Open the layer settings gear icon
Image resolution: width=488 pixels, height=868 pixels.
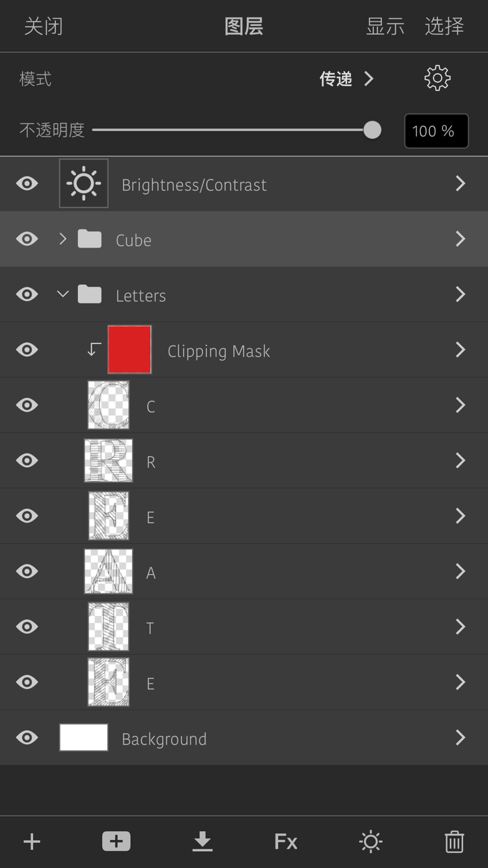pyautogui.click(x=437, y=79)
